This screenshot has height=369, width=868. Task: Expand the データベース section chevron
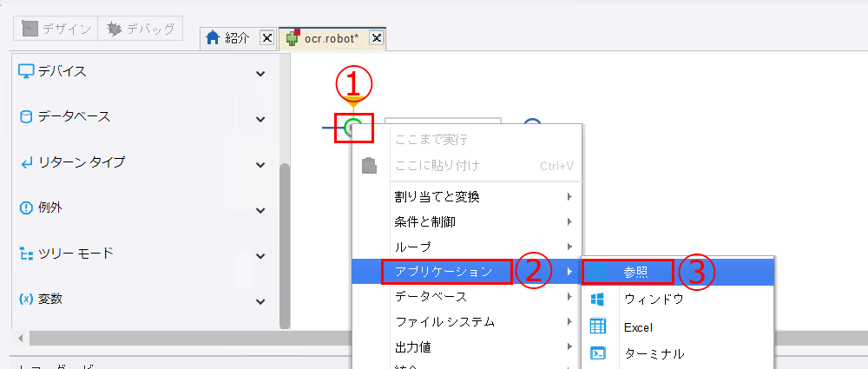point(260,119)
